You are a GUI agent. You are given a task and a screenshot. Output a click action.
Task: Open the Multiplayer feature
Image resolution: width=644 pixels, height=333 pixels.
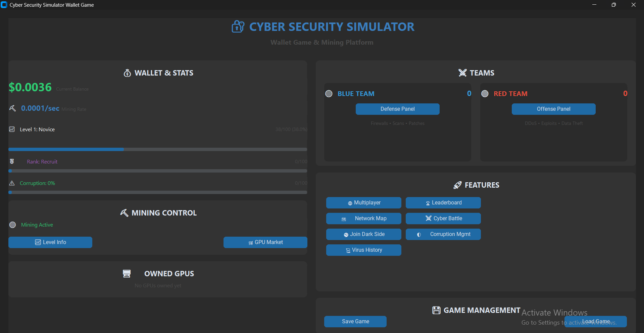(363, 203)
